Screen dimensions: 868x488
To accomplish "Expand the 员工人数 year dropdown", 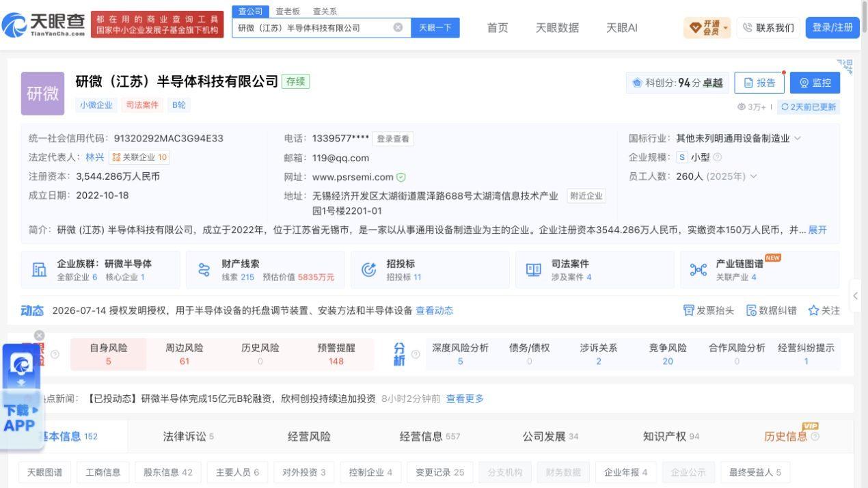I will pyautogui.click(x=753, y=176).
